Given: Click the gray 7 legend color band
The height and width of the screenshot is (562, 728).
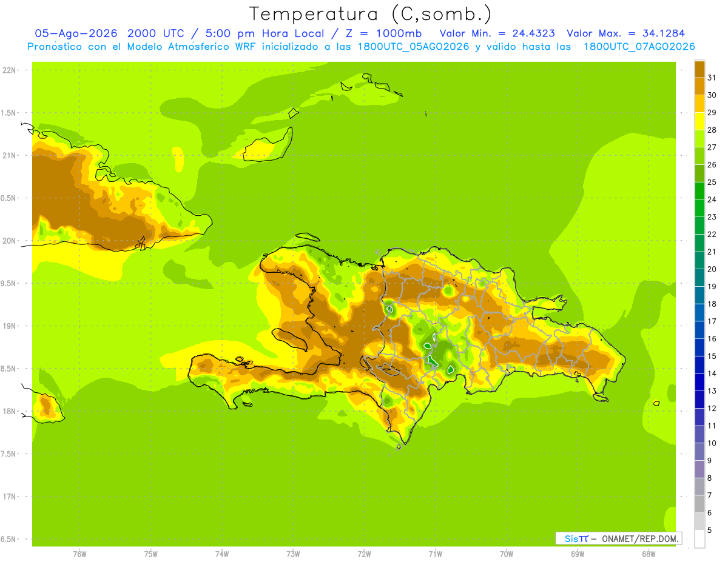Looking at the screenshot, I should (x=699, y=487).
